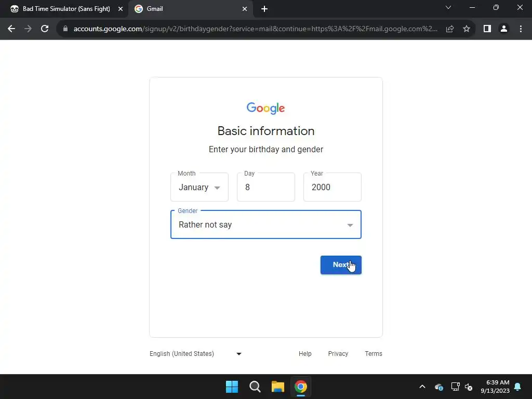Open the Privacy link
532x399 pixels.
tap(338, 353)
